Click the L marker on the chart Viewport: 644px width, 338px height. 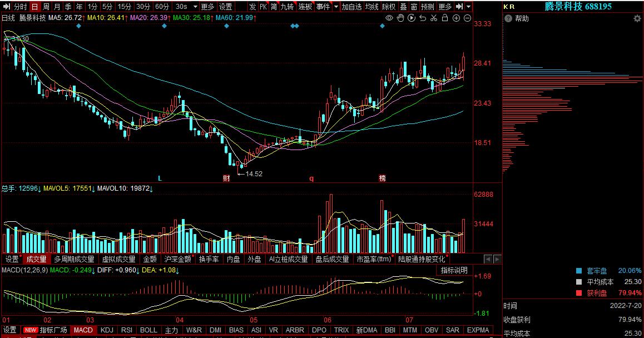pos(160,178)
